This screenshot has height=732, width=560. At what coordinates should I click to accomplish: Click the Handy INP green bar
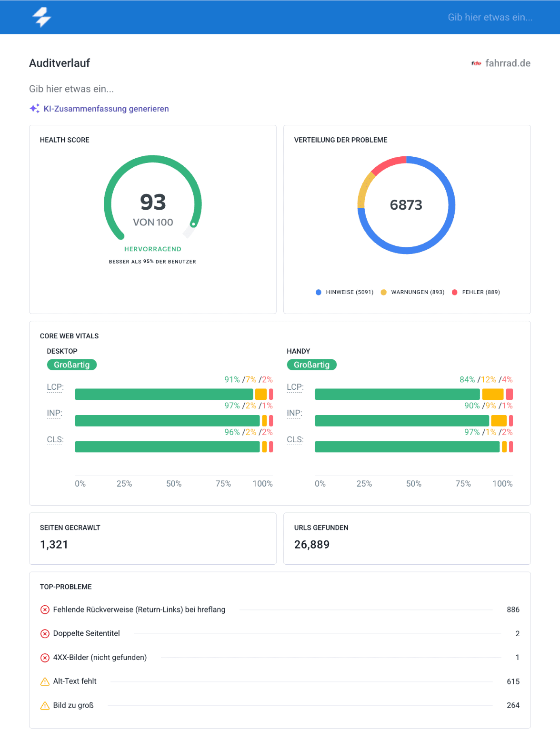click(x=402, y=420)
